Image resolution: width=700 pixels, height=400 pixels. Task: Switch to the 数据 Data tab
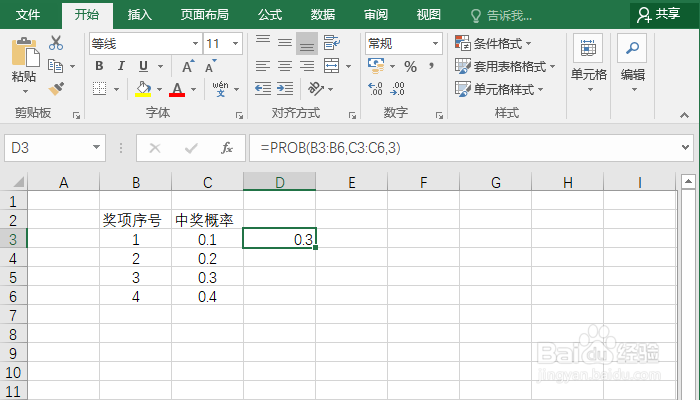click(x=323, y=15)
